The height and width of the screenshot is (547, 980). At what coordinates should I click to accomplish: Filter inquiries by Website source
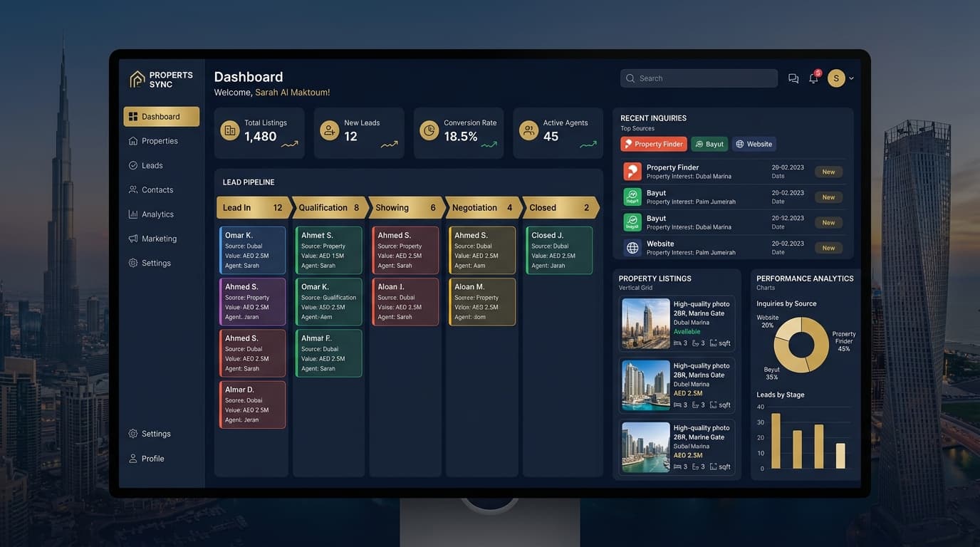754,144
